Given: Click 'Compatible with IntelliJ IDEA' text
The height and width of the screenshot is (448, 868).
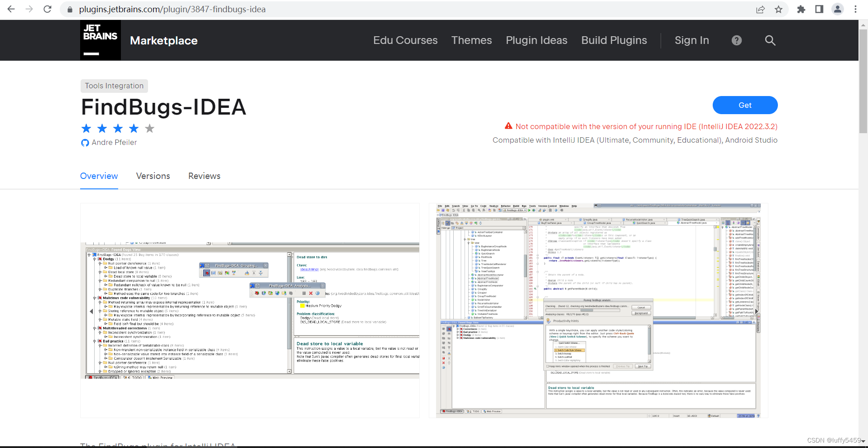Looking at the screenshot, I should (635, 140).
